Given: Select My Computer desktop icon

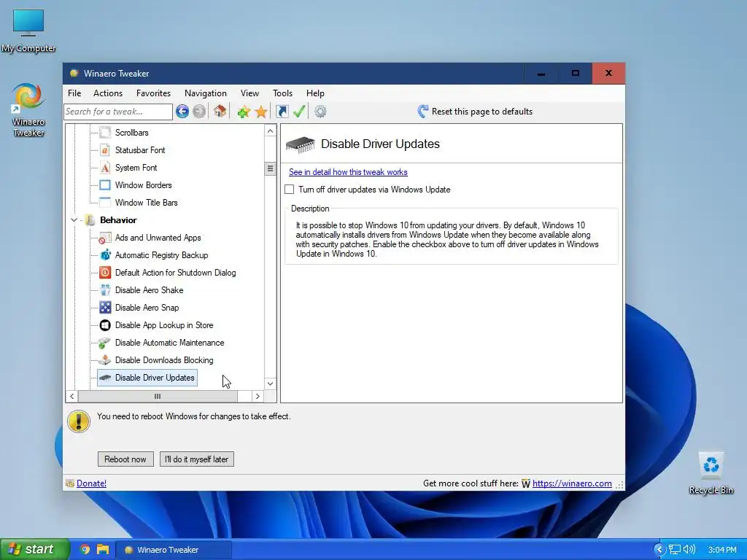Looking at the screenshot, I should [x=28, y=31].
